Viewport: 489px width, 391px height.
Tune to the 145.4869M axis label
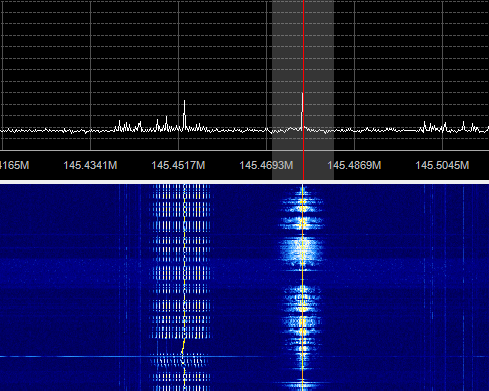354,165
